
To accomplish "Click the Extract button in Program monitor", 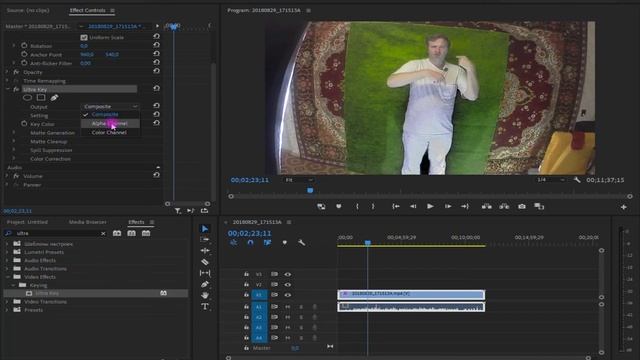I will pyautogui.click(x=504, y=207).
